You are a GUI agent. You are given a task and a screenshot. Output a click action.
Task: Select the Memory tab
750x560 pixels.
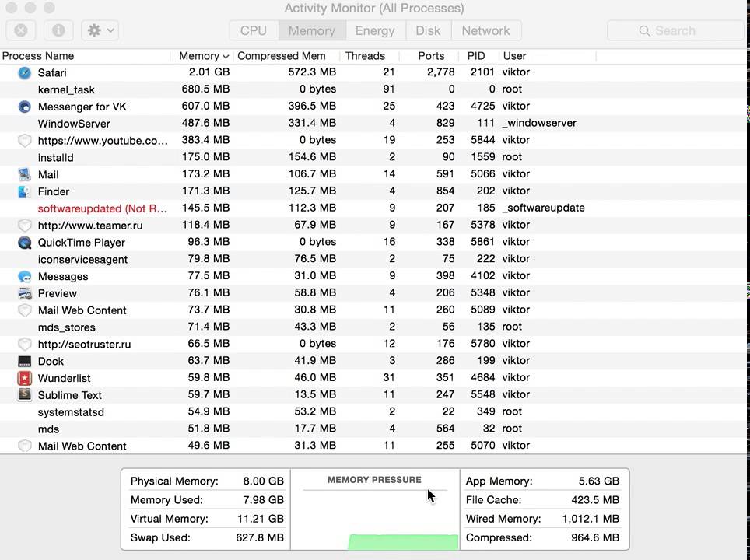point(312,30)
